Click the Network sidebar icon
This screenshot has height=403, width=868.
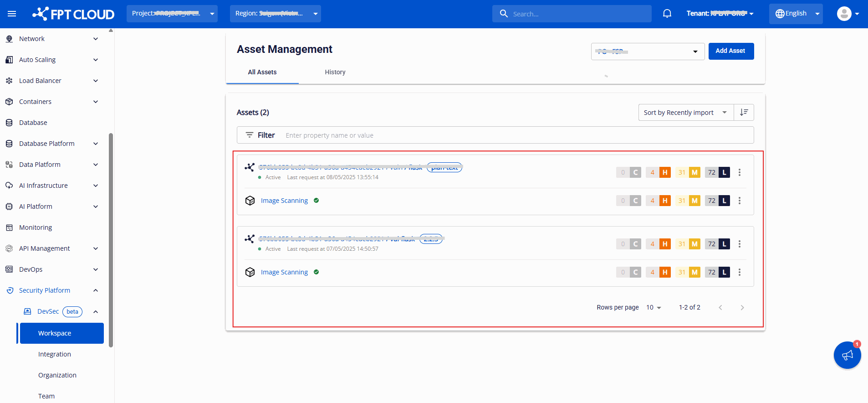coord(9,39)
